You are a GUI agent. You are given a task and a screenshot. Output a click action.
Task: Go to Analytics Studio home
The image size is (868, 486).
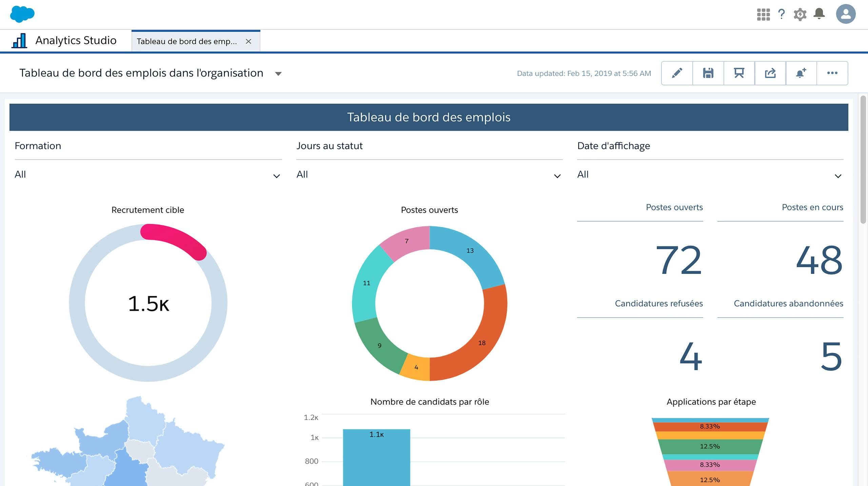76,41
